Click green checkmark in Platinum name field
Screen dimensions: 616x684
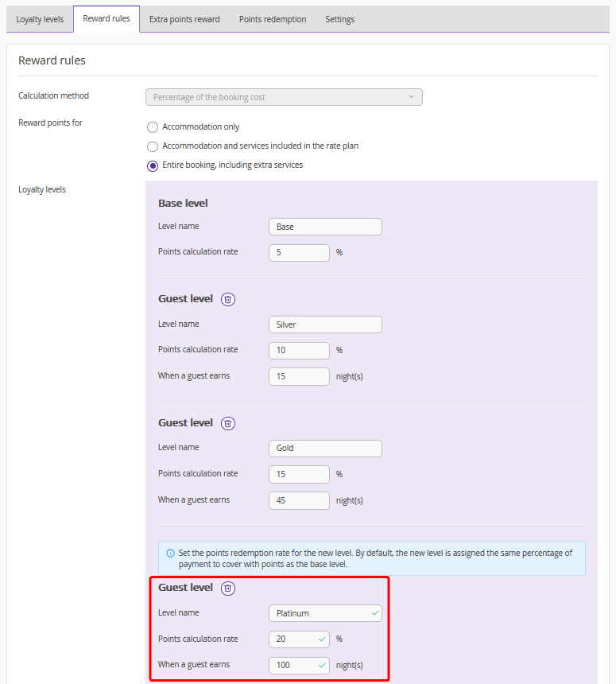pyautogui.click(x=375, y=613)
